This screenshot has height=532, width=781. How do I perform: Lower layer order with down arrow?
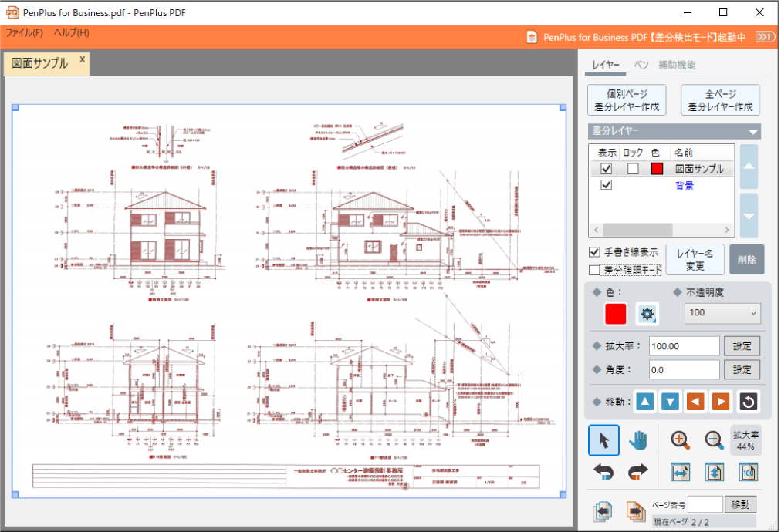point(749,216)
